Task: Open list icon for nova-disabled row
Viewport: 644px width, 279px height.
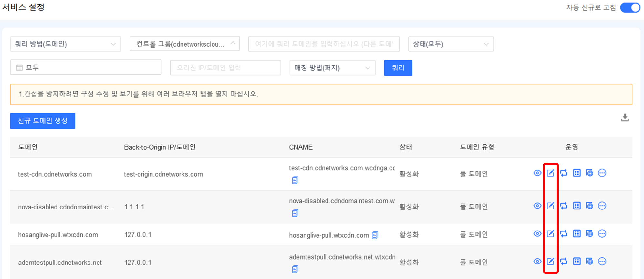Action: point(577,206)
